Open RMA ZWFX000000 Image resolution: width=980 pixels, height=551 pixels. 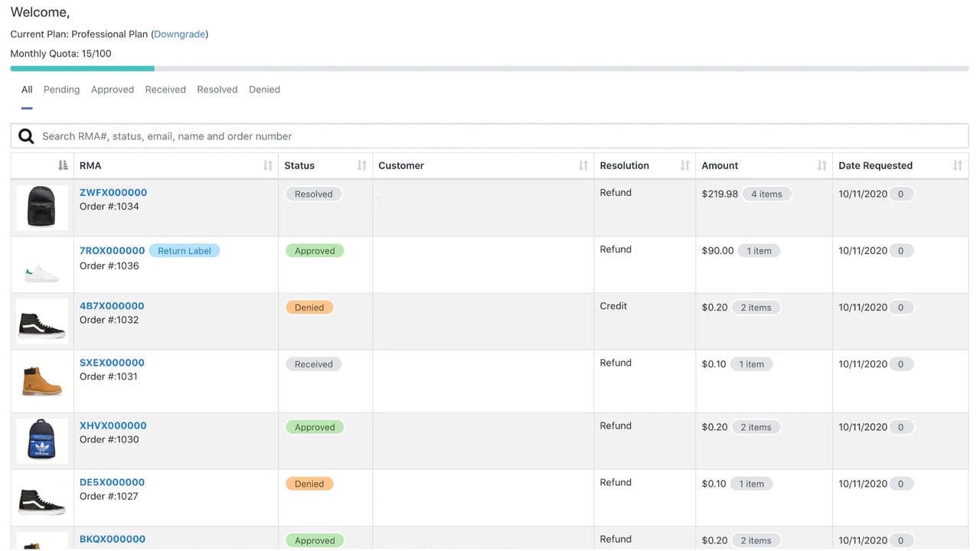point(113,193)
